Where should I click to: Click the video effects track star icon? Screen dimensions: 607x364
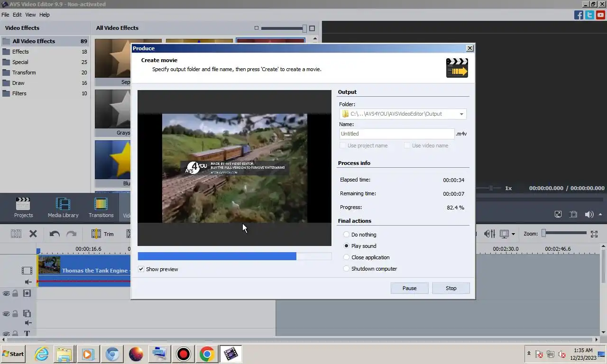click(x=27, y=293)
